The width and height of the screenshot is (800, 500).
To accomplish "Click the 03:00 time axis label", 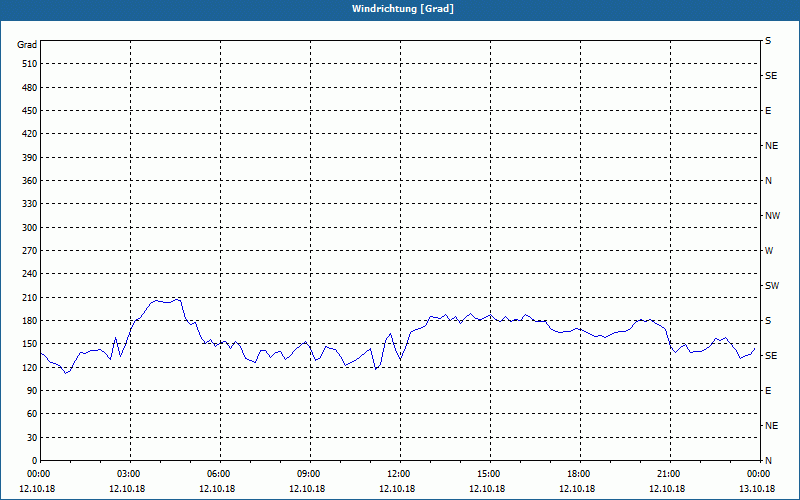I will (129, 474).
